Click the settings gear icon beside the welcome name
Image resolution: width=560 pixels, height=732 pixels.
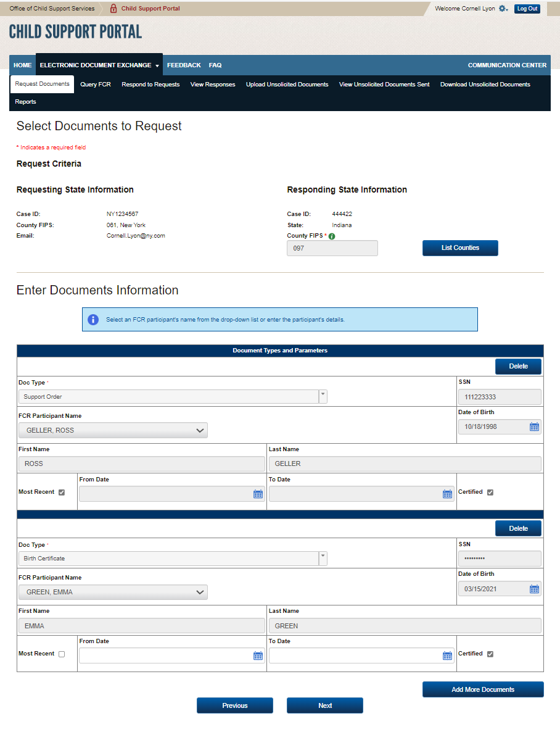(503, 9)
